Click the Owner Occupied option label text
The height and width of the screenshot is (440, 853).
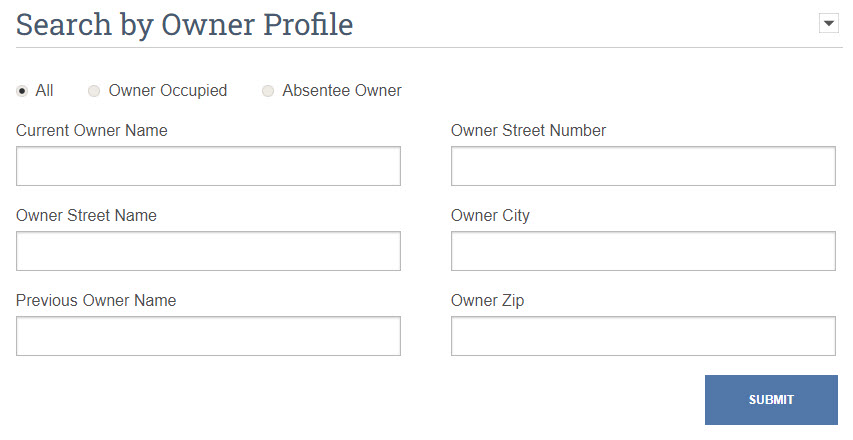pyautogui.click(x=168, y=91)
